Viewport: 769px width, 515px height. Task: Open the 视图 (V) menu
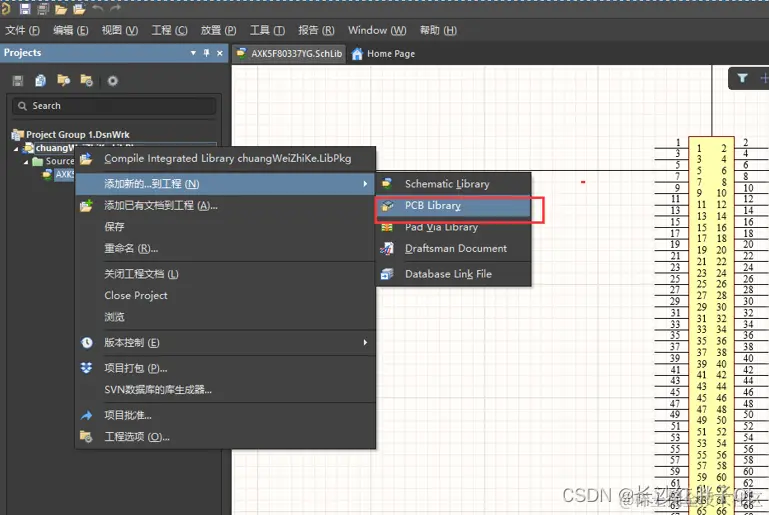[120, 30]
